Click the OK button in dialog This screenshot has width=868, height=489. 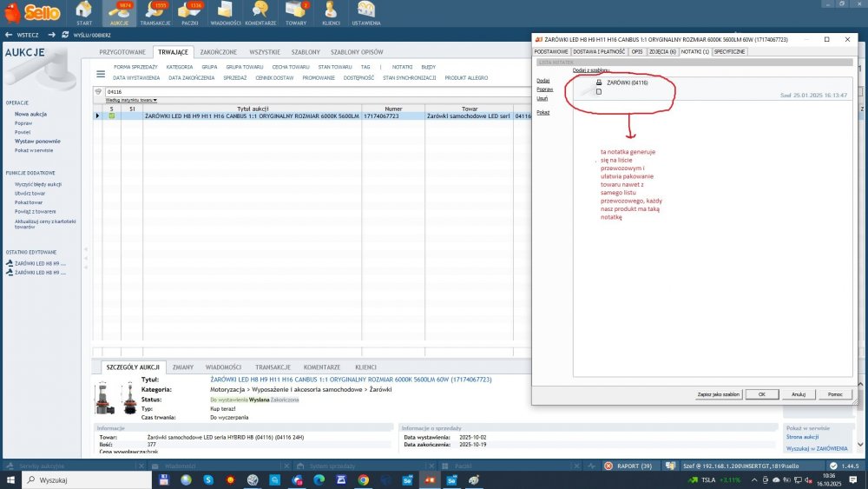click(x=762, y=394)
